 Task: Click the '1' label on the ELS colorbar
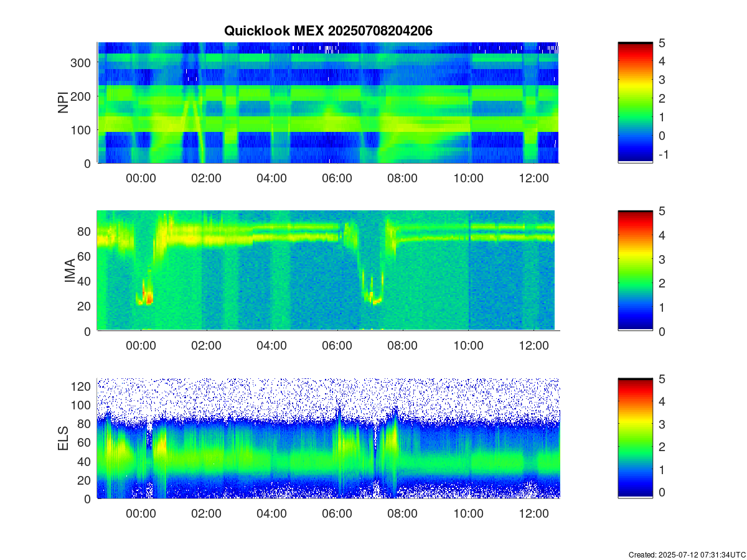(663, 469)
